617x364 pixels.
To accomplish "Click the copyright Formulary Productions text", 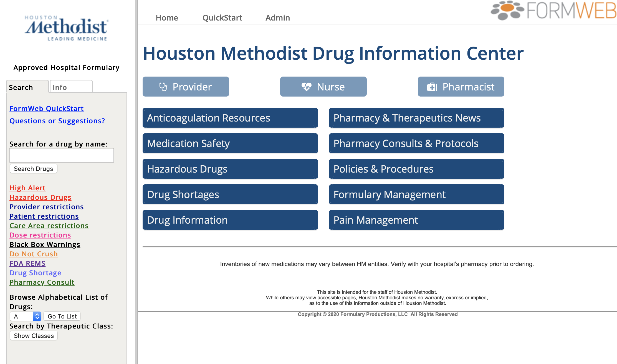I will tap(378, 314).
